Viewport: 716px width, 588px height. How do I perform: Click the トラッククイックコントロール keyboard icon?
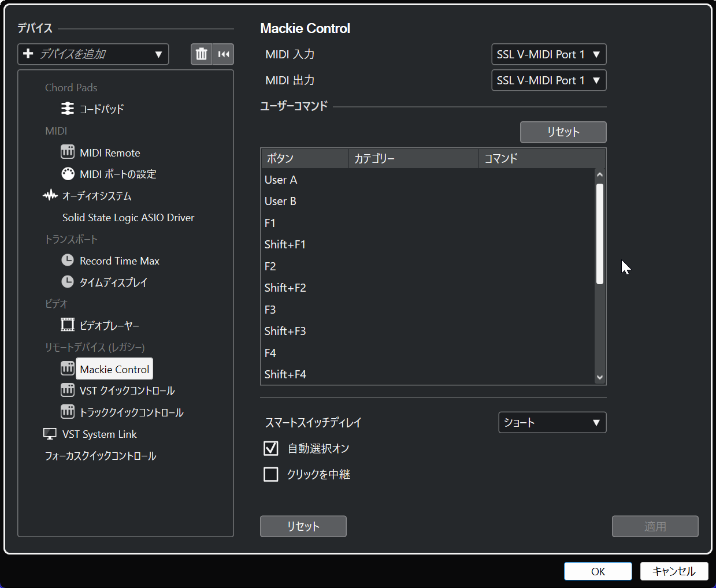click(68, 412)
